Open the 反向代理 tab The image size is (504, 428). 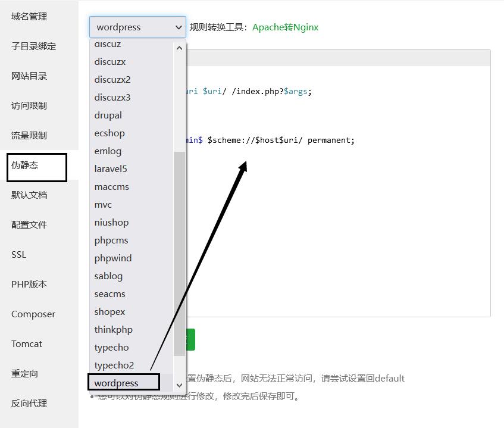tap(29, 403)
